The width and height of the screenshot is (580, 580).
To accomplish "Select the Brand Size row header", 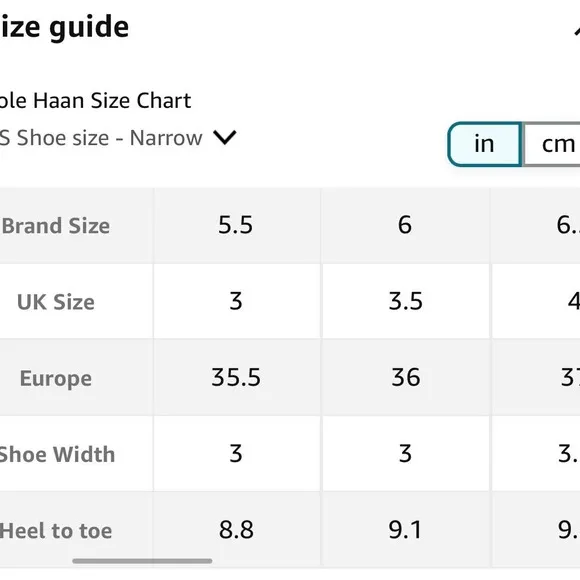I will [56, 226].
